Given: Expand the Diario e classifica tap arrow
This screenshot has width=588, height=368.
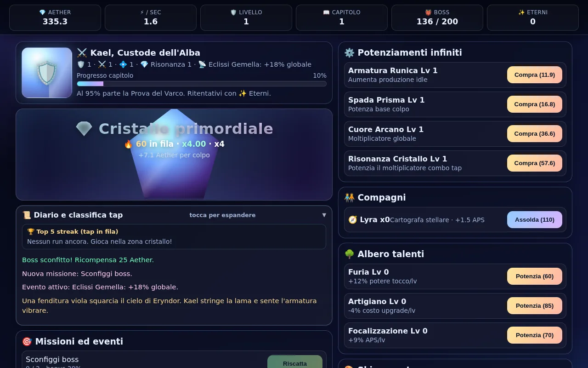Looking at the screenshot, I should click(x=324, y=215).
